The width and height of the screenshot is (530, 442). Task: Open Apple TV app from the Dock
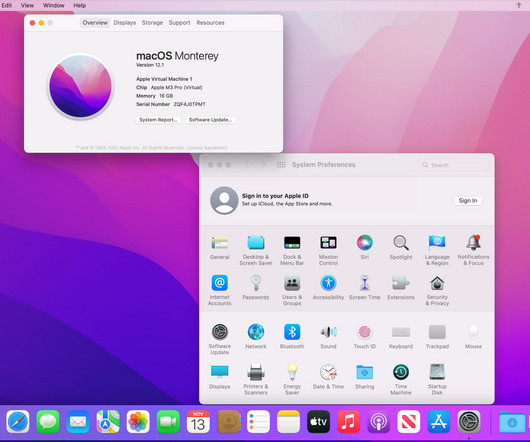[x=318, y=421]
